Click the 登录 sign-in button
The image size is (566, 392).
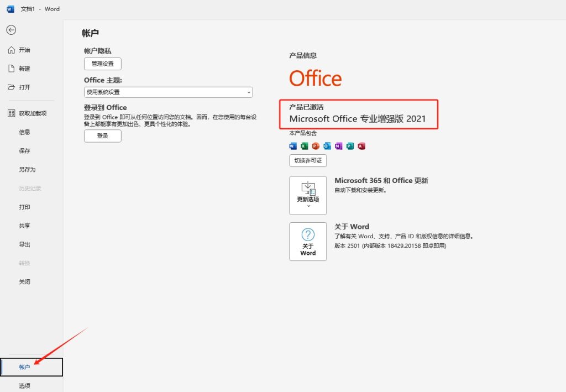pos(102,136)
